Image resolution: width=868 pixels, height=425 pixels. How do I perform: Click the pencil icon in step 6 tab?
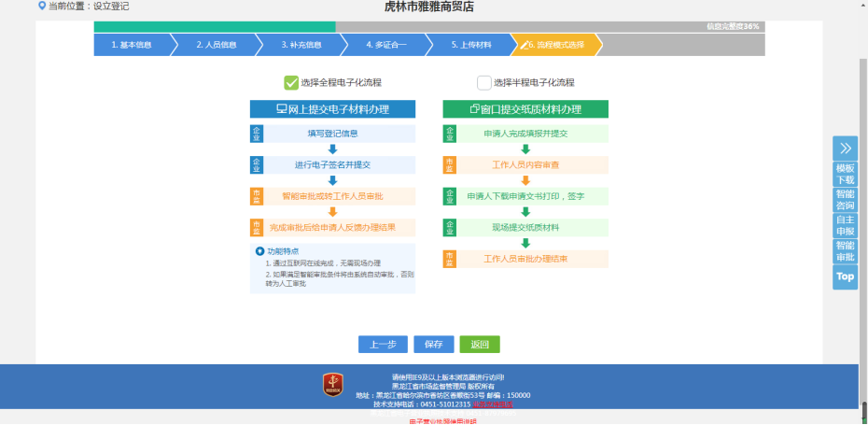524,45
